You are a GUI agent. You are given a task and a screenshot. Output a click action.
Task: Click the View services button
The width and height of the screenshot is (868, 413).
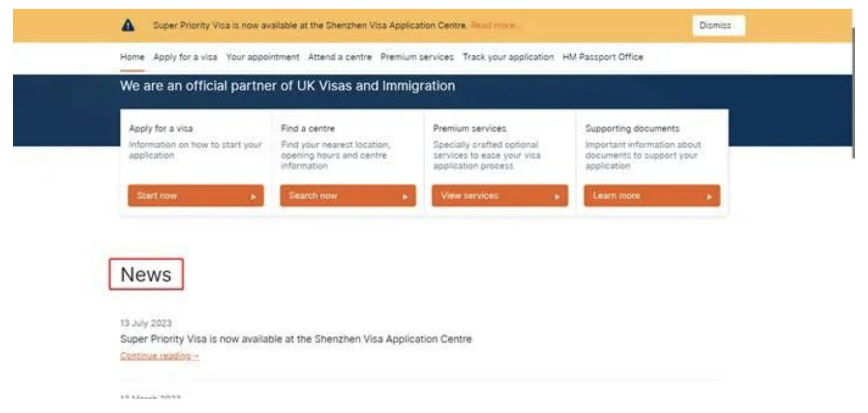pos(500,196)
